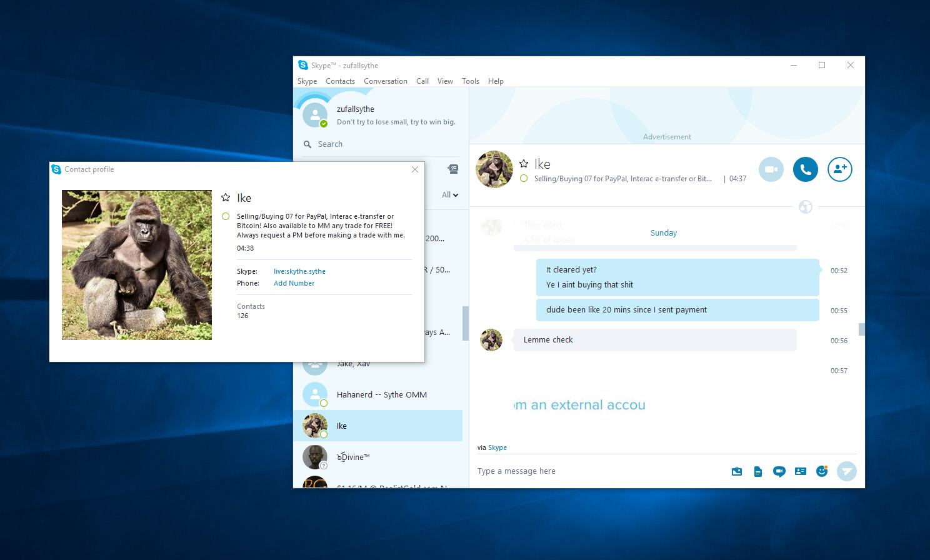Start a voice call with Ike
Image resolution: width=930 pixels, height=560 pixels.
click(806, 169)
